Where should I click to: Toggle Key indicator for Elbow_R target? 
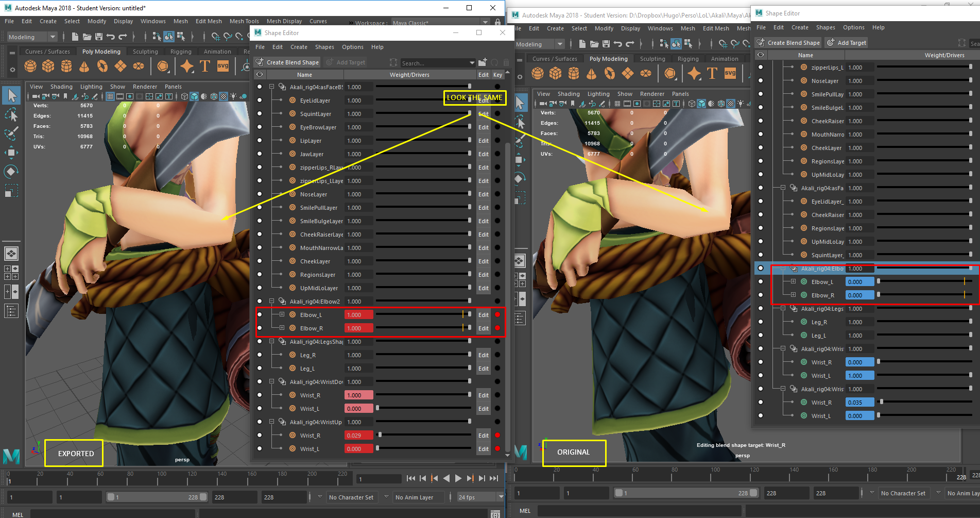point(497,328)
